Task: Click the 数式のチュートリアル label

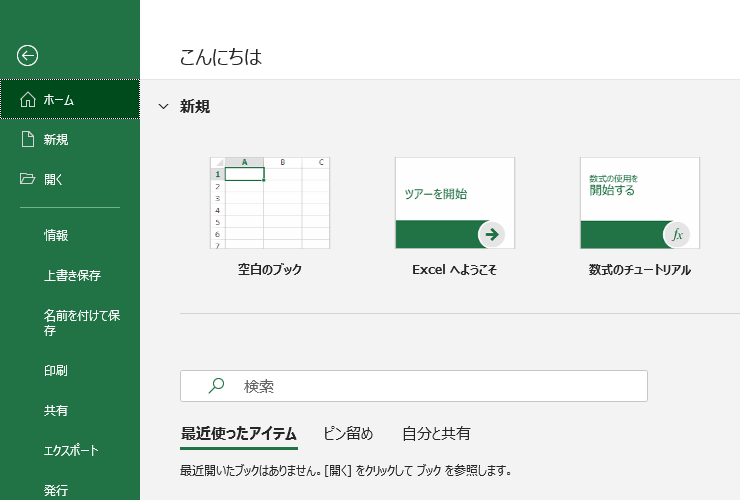Action: click(x=640, y=270)
